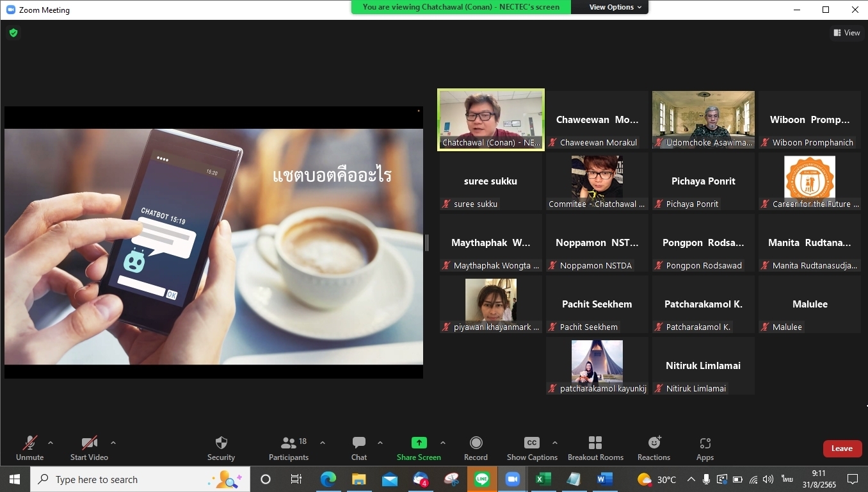Select Chatchawal (Conan) video thumbnail

coord(491,120)
